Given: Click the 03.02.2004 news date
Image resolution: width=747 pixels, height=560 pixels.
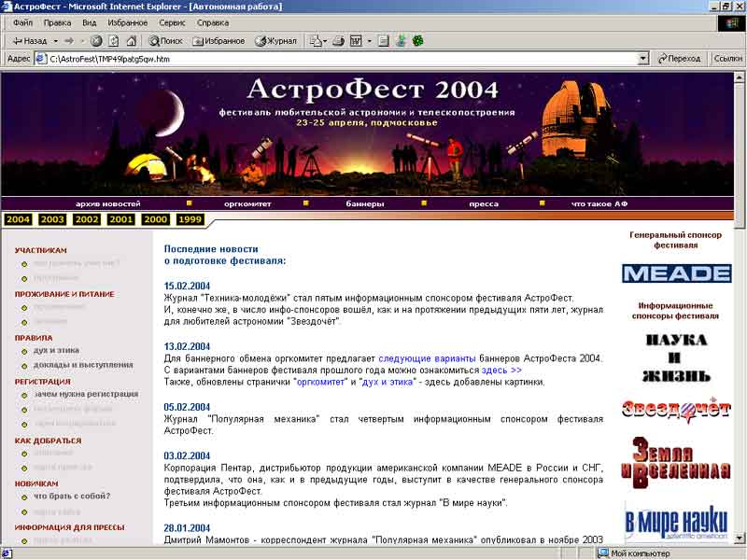Looking at the screenshot, I should tap(187, 455).
